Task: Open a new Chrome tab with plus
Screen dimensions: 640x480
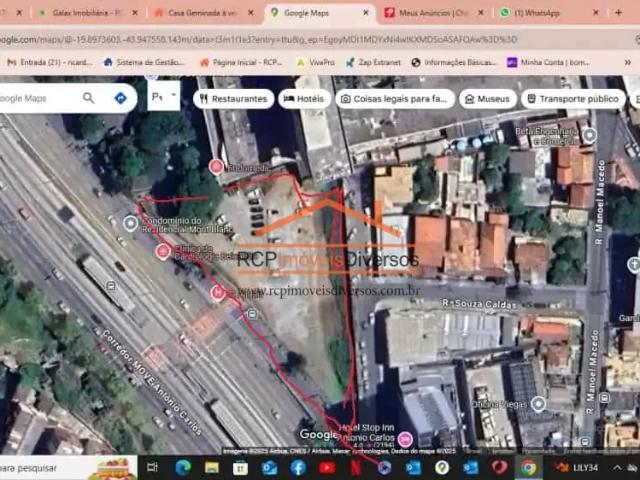Action: pyautogui.click(x=618, y=13)
